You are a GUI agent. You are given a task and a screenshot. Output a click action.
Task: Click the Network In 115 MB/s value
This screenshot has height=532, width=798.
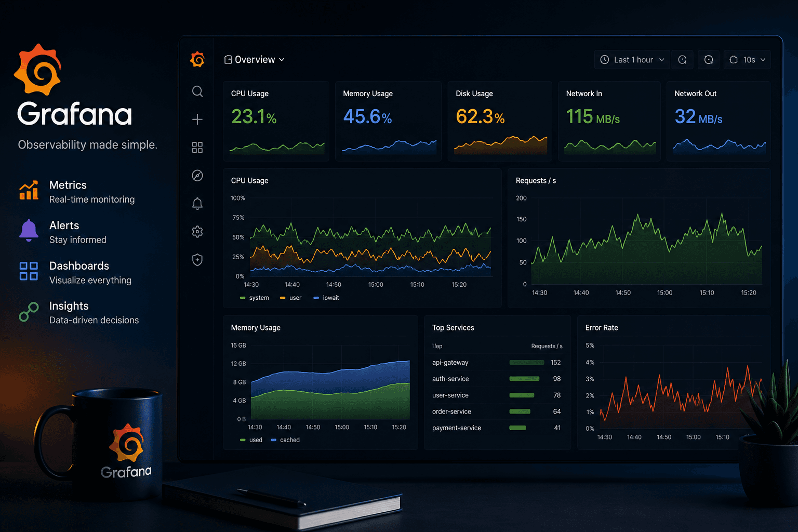click(x=593, y=117)
